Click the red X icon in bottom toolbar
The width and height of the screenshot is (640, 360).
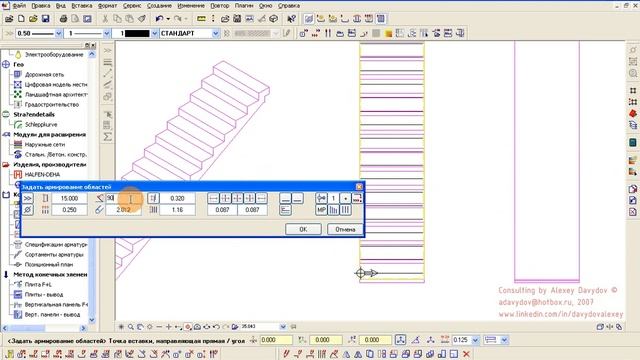(466, 354)
